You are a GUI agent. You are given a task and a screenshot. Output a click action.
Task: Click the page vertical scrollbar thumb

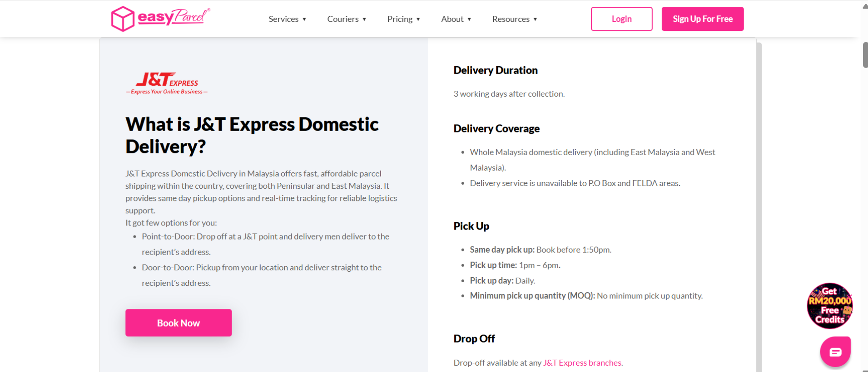[865, 54]
